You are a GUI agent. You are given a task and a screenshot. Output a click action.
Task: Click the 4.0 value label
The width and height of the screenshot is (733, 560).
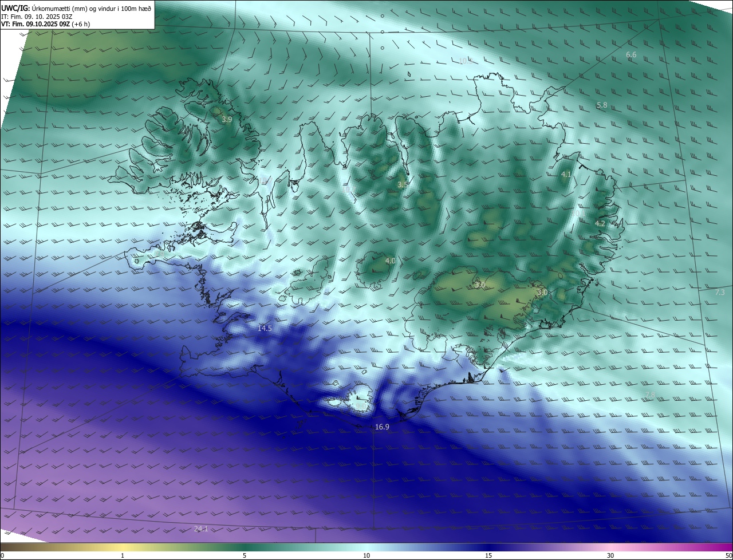click(390, 261)
